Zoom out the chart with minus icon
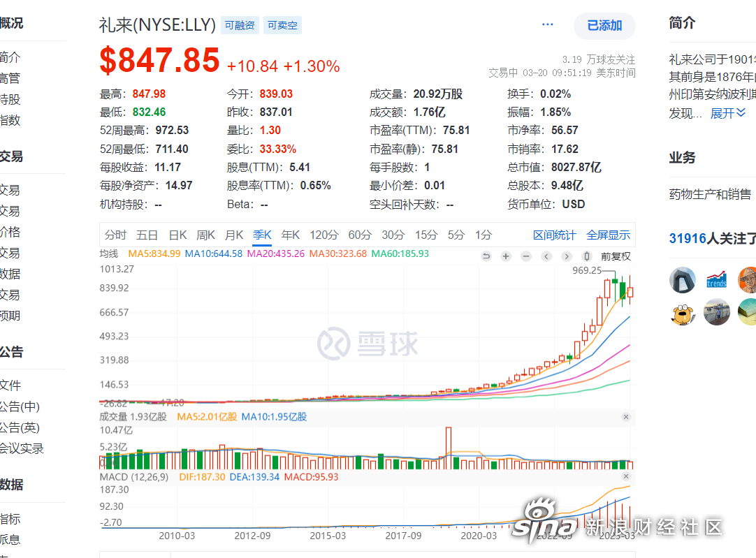756x558 pixels. (526, 256)
